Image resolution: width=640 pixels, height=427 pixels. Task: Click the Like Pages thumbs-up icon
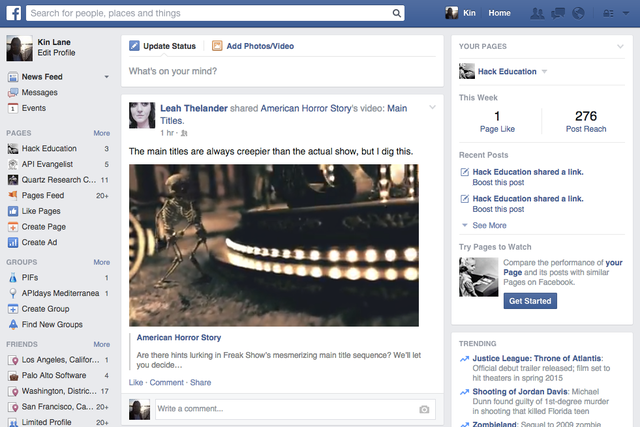(13, 211)
